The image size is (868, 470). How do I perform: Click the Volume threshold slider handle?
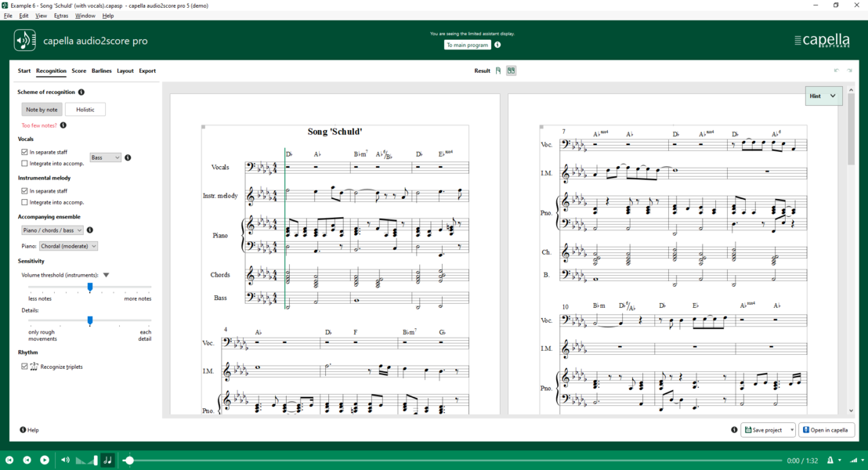(x=89, y=287)
